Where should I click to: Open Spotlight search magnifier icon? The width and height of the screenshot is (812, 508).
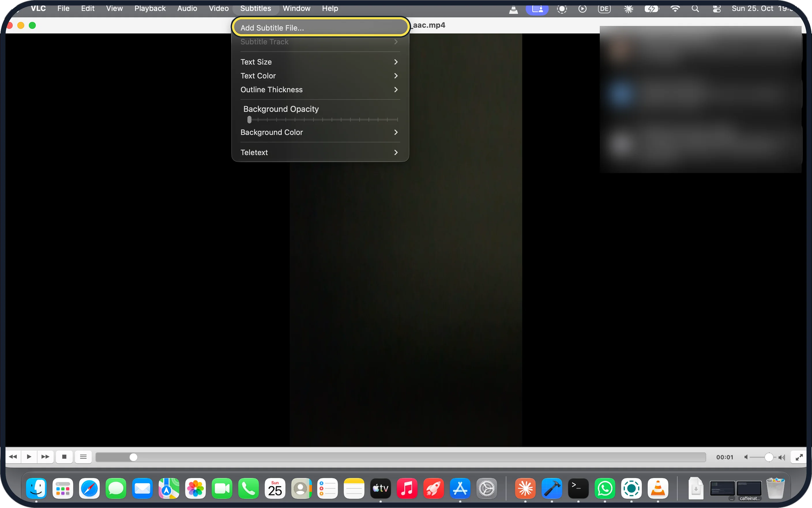pos(696,9)
